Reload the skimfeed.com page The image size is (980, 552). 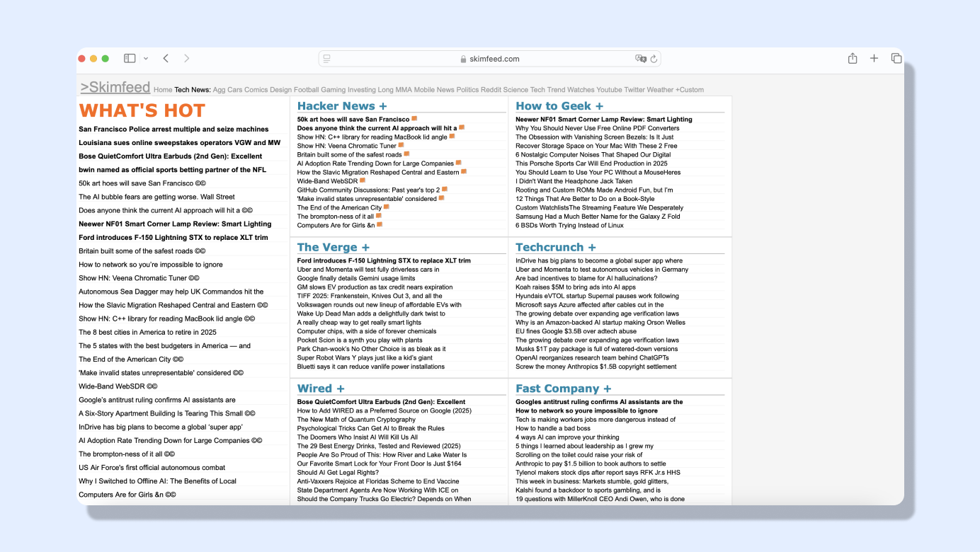654,59
